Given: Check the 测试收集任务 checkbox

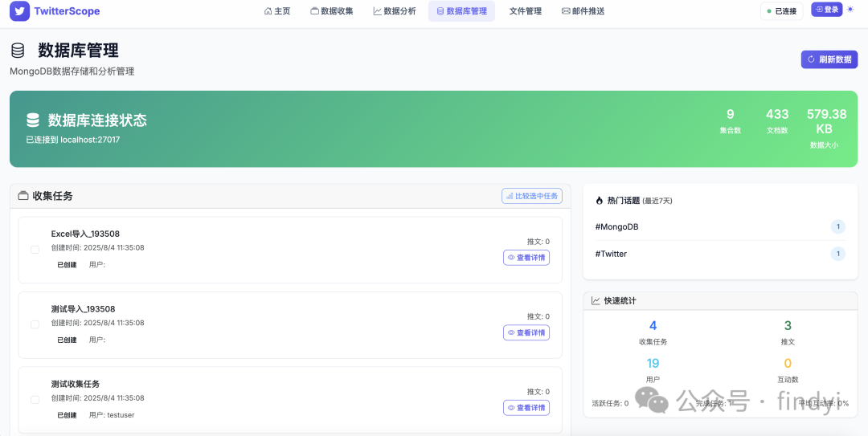Looking at the screenshot, I should [x=35, y=400].
